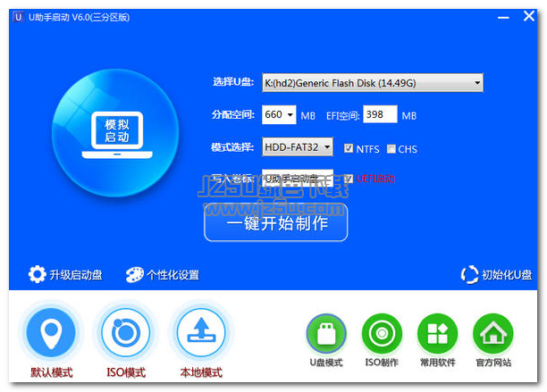Image resolution: width=547 pixels, height=392 pixels.
Task: Select ISO模式 disc icon
Action: [x=126, y=333]
